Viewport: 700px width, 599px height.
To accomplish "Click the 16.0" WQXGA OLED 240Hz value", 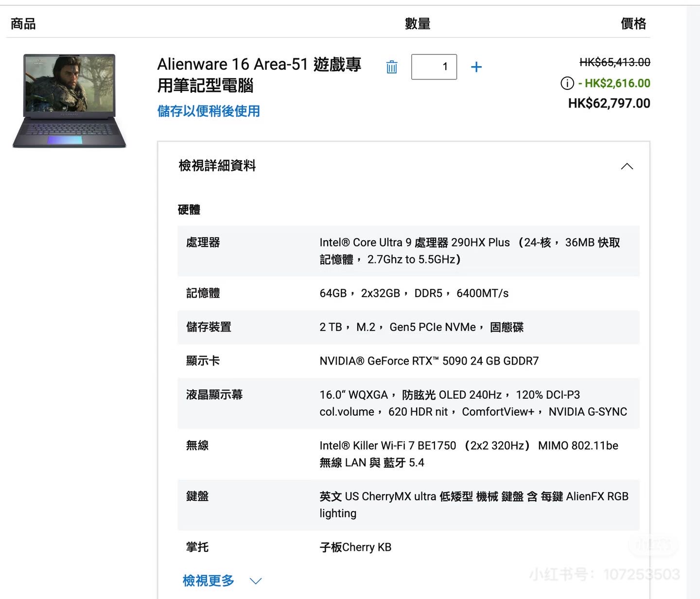I will [x=473, y=403].
